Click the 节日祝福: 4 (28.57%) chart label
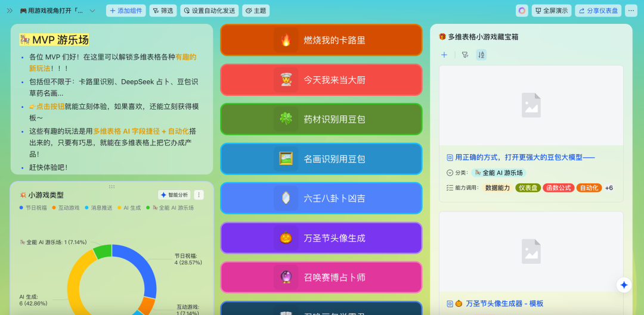Image resolution: width=644 pixels, height=315 pixels. pos(188,259)
